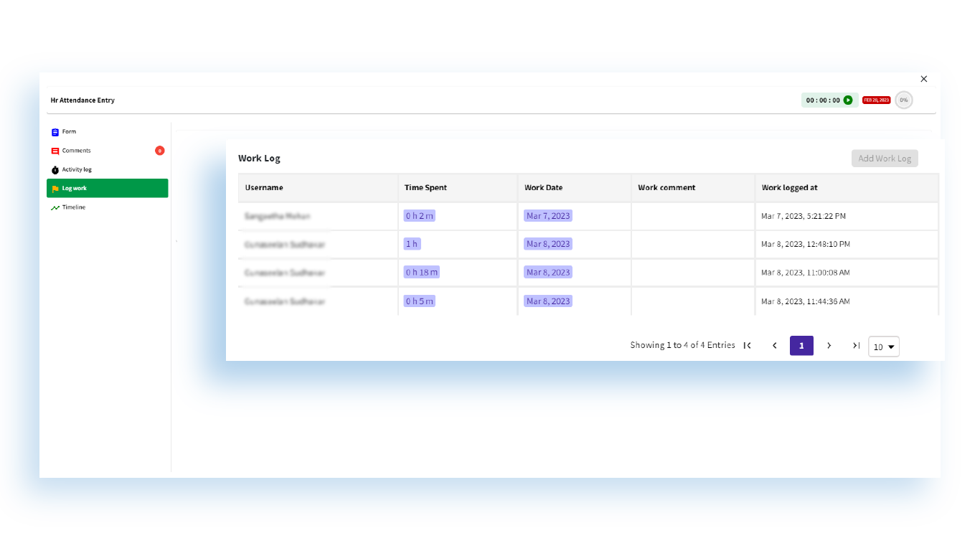Click the FEB 28, 2023 due date badge
980x551 pixels.
876,100
